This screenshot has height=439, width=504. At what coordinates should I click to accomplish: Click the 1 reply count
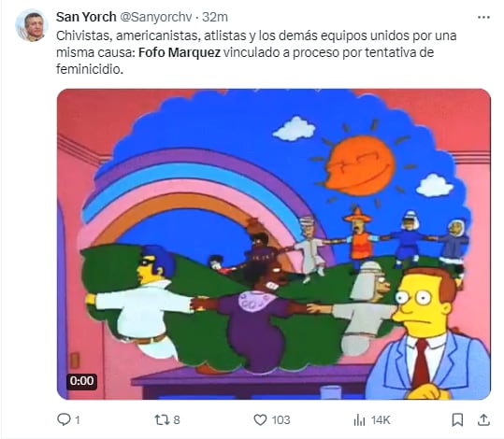(78, 420)
